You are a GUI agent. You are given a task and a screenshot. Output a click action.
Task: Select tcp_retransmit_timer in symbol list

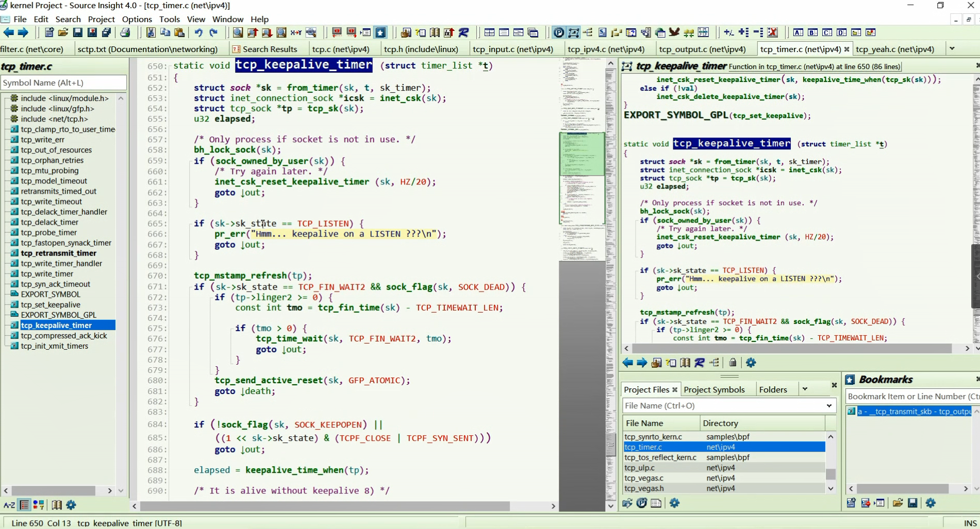pyautogui.click(x=58, y=253)
